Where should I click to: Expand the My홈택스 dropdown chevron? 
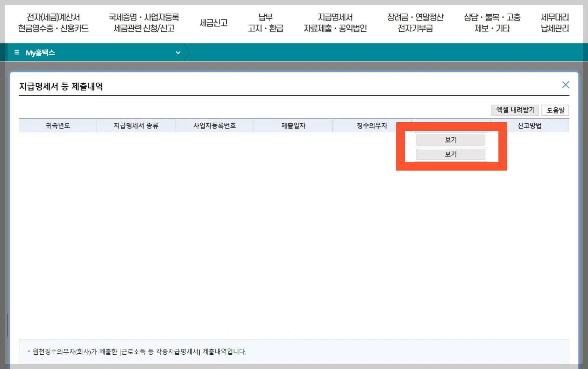click(x=178, y=53)
